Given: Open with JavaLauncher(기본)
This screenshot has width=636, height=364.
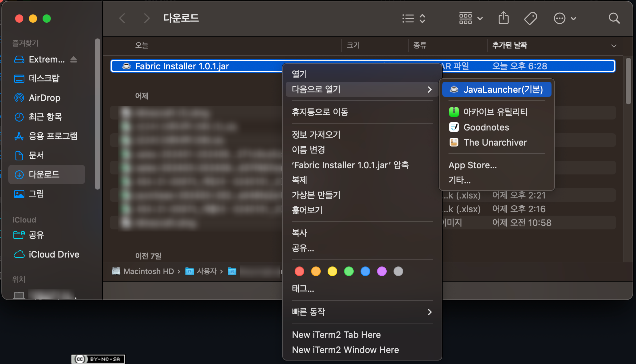Looking at the screenshot, I should tap(497, 90).
